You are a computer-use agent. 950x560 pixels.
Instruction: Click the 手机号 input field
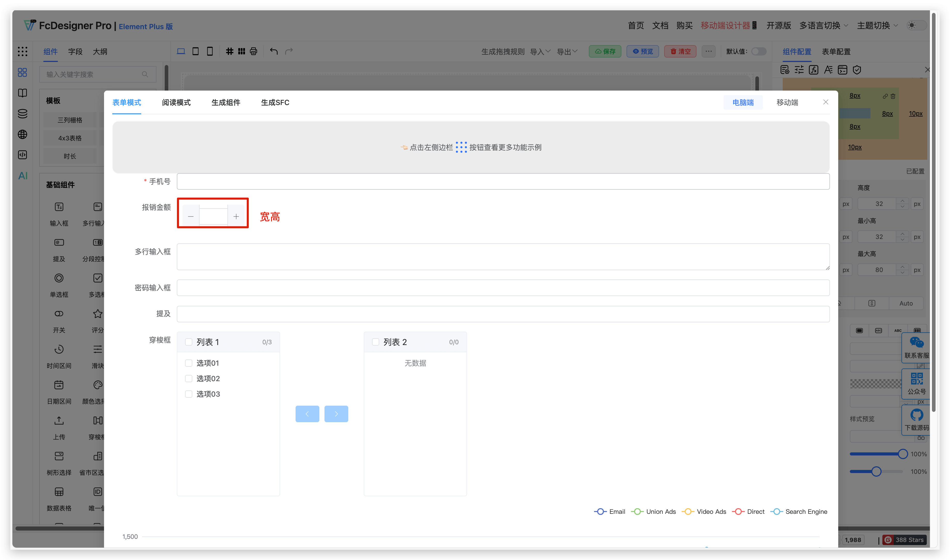click(503, 181)
